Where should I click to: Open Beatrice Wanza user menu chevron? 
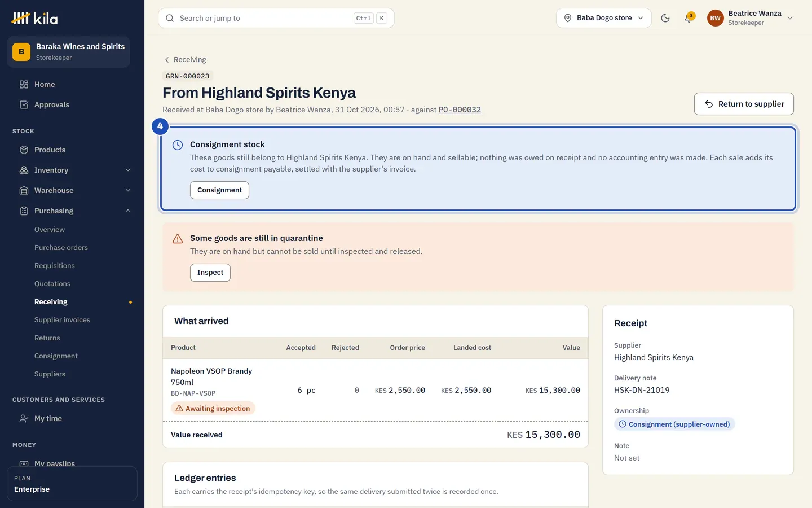[790, 18]
